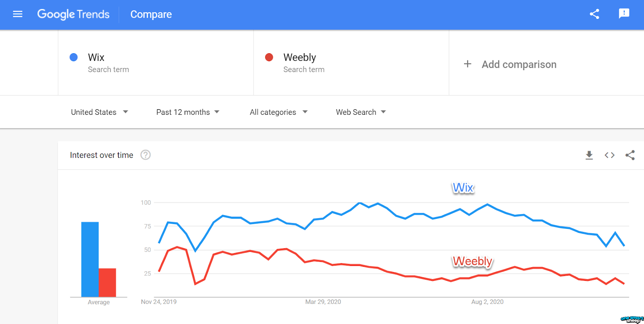Click the share icon in header

[x=594, y=14]
